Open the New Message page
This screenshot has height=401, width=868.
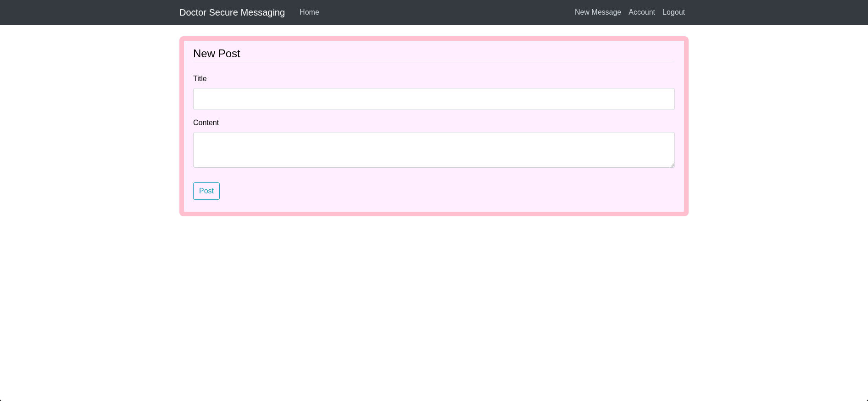pos(598,12)
